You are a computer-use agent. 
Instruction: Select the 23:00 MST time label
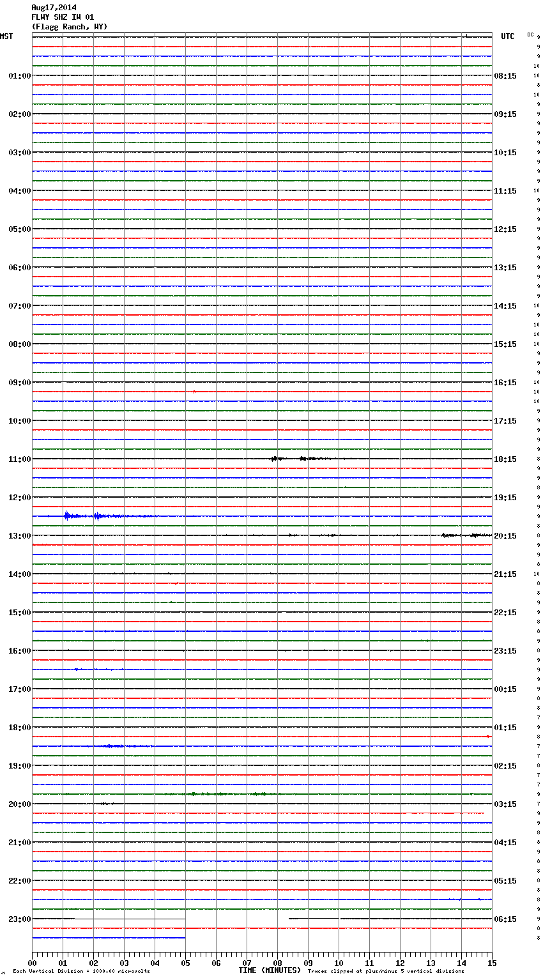pos(20,919)
